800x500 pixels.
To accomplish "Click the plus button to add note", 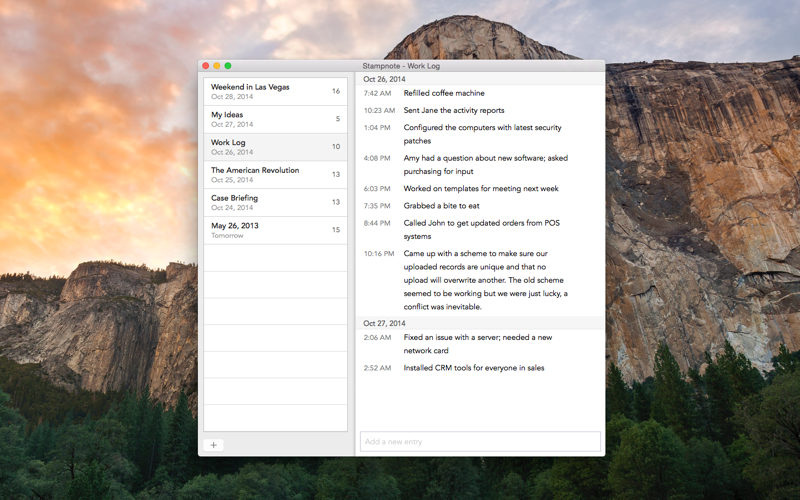I will tap(213, 445).
